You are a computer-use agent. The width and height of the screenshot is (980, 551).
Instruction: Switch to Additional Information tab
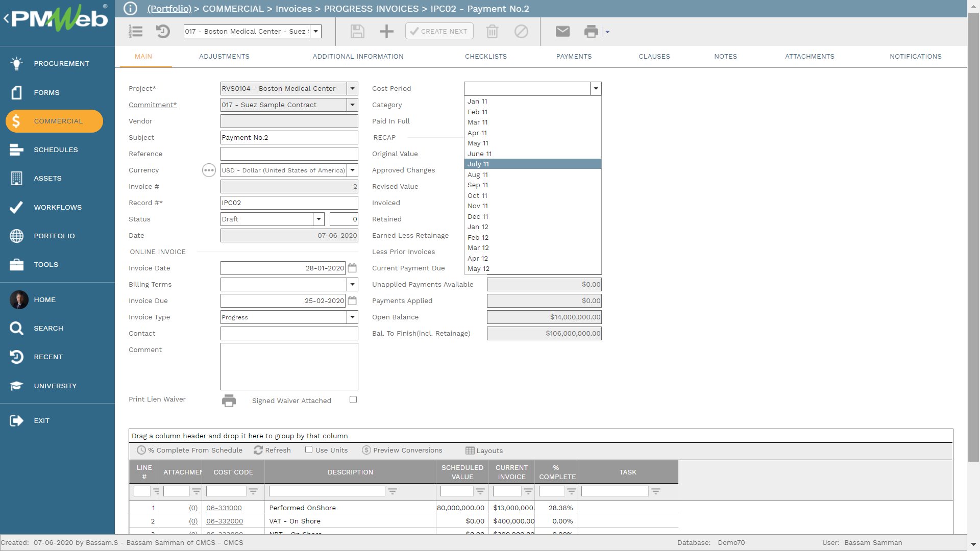pos(358,57)
